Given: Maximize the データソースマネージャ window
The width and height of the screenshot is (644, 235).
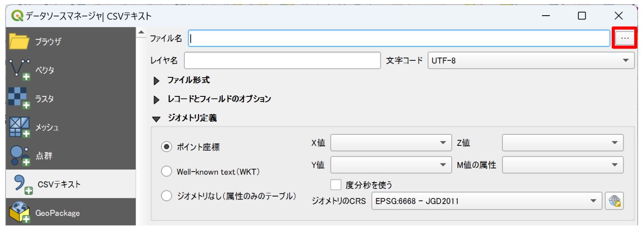Looking at the screenshot, I should (x=582, y=16).
